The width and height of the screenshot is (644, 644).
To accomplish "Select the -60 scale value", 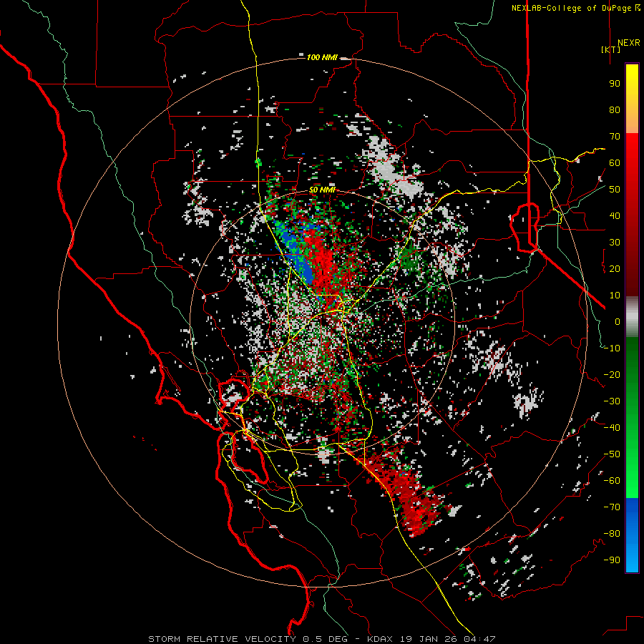I will click(612, 481).
